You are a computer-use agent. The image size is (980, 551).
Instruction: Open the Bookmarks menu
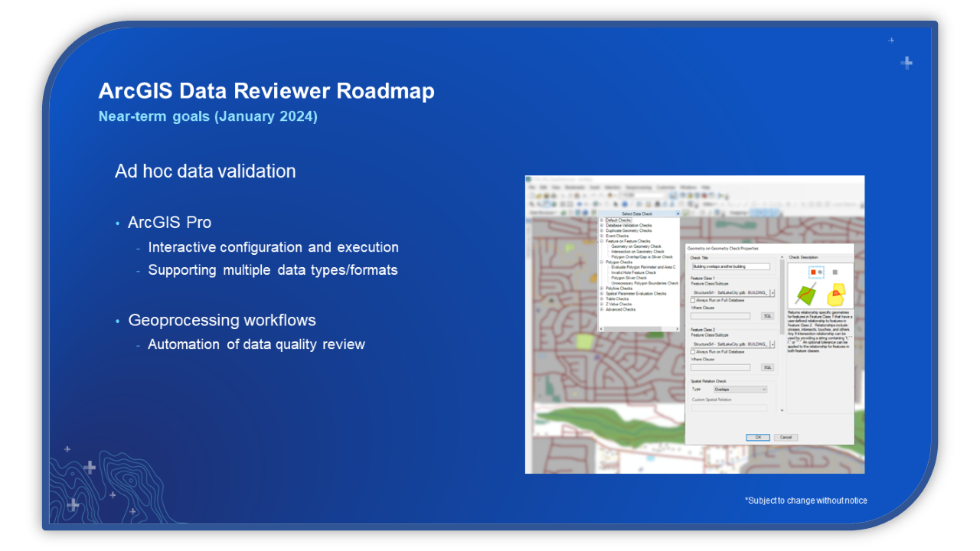tap(575, 187)
